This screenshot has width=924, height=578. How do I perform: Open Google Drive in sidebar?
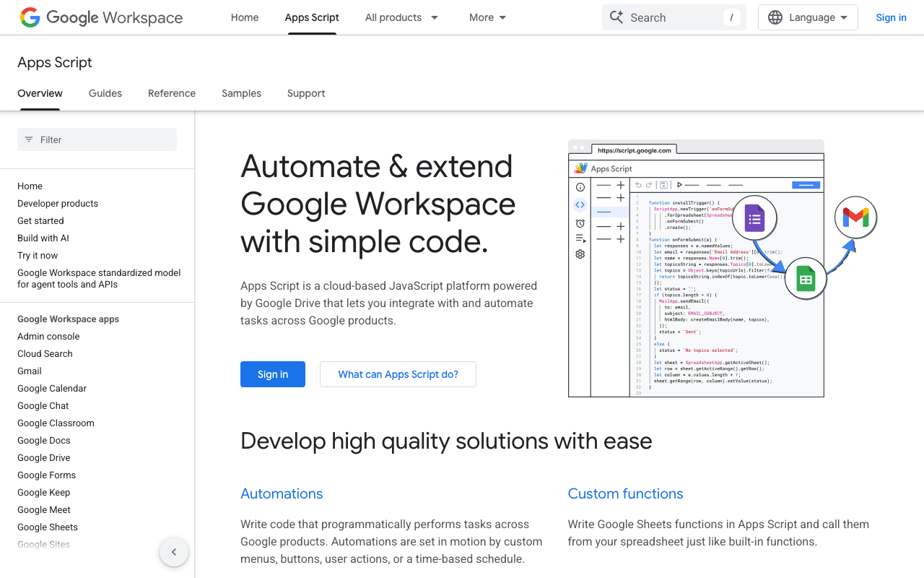(44, 458)
